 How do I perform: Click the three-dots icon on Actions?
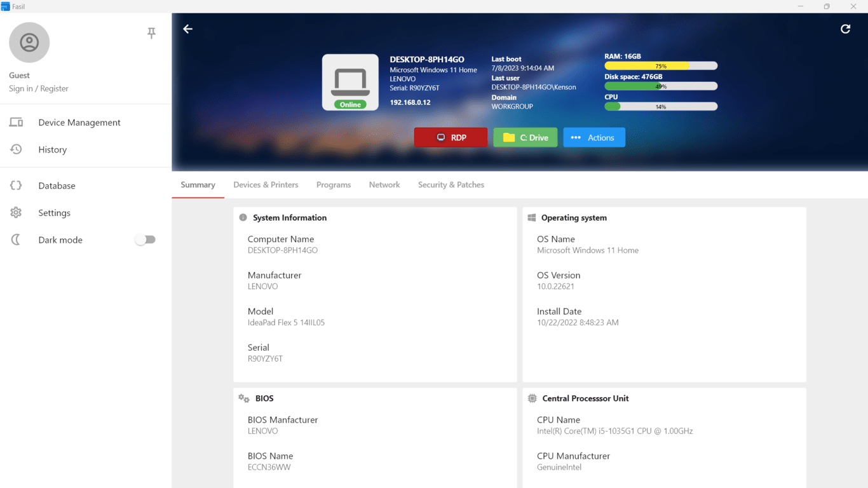click(576, 137)
